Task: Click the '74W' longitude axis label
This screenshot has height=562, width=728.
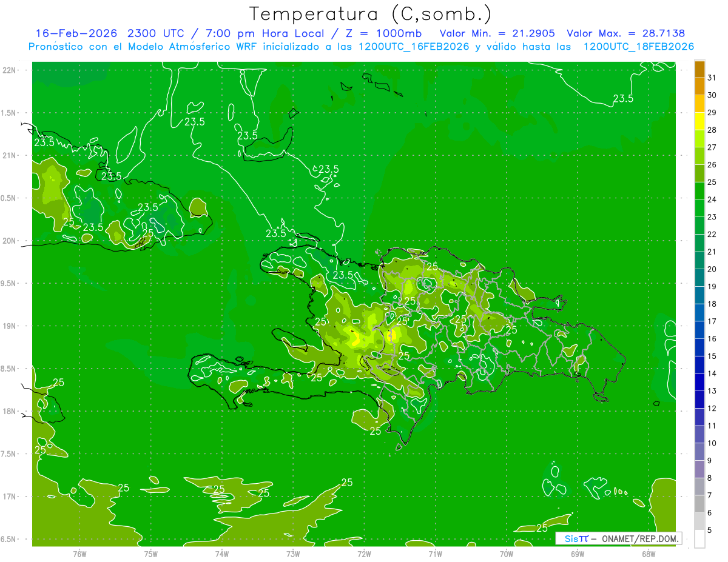Action: pyautogui.click(x=222, y=554)
